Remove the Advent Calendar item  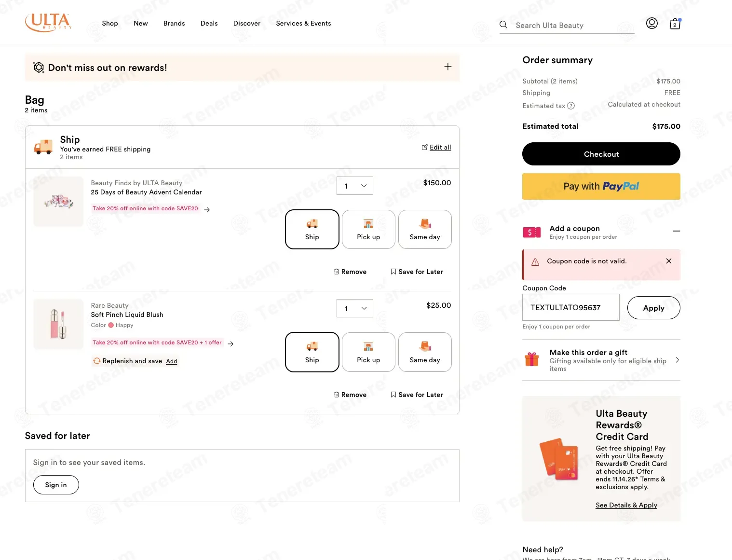click(350, 272)
